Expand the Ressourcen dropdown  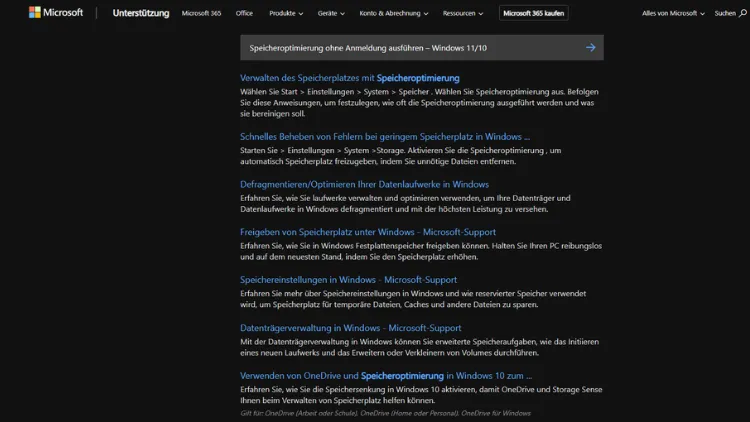click(463, 13)
